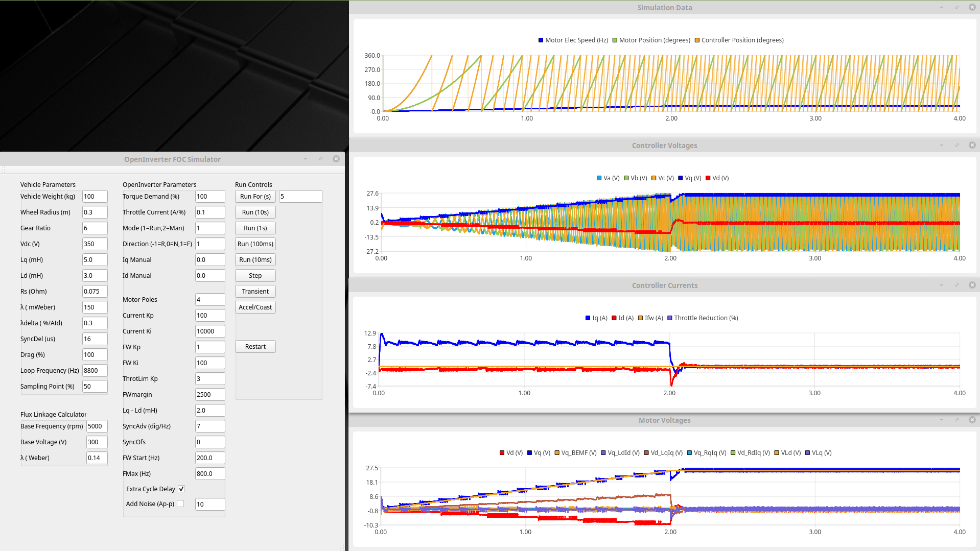Minimize the Motor Voltages window
The height and width of the screenshot is (551, 980).
pos(941,420)
